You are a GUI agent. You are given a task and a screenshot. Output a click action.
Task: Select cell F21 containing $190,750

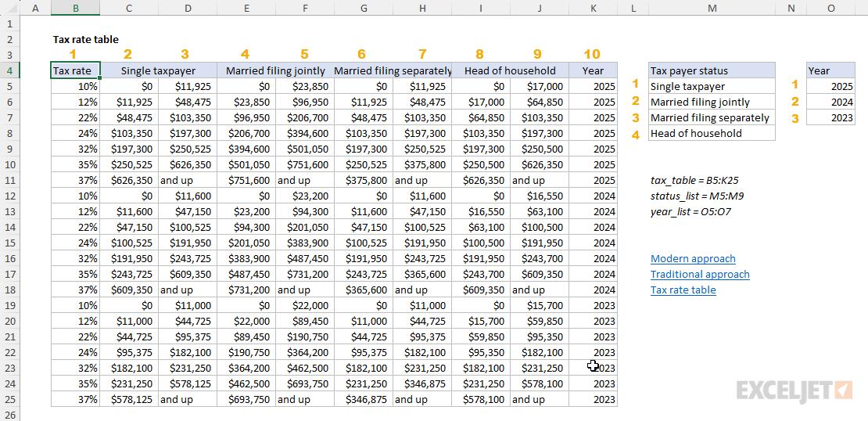point(305,336)
